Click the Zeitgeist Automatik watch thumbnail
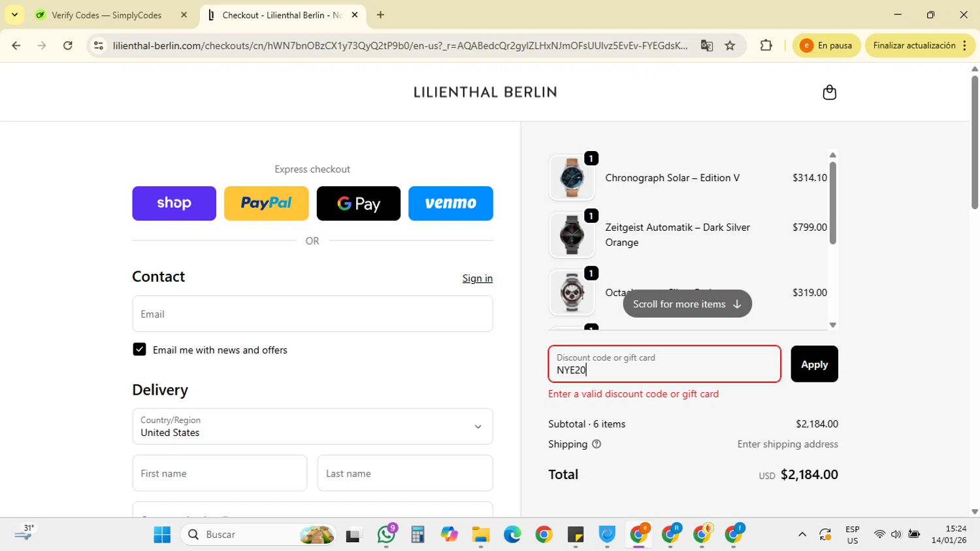This screenshot has height=551, width=980. coord(572,235)
